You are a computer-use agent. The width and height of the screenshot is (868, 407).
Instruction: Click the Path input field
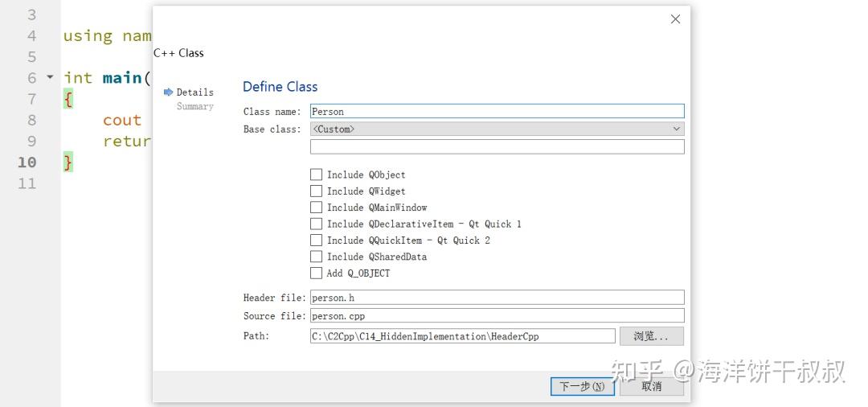pyautogui.click(x=462, y=336)
